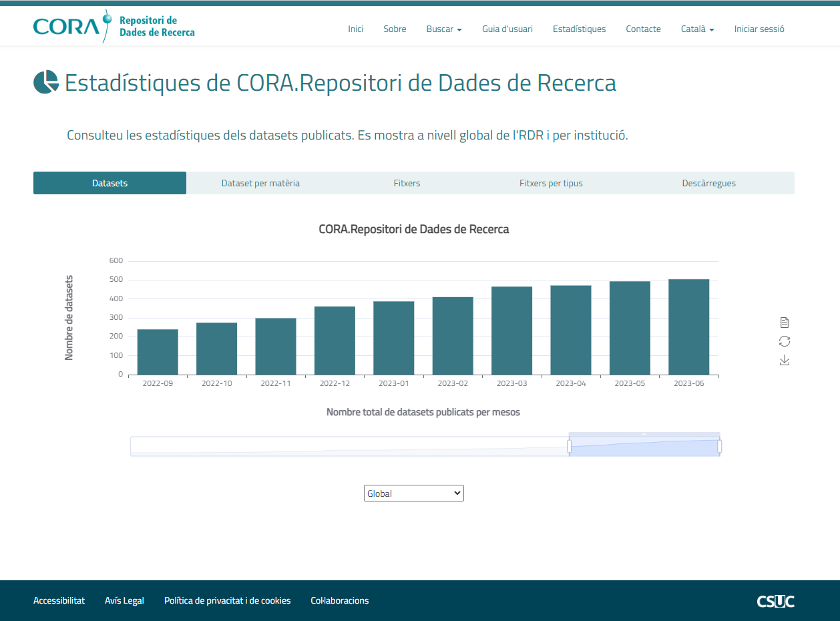The height and width of the screenshot is (621, 840).
Task: Click the highlighted range of zoom slider
Action: pyautogui.click(x=644, y=447)
